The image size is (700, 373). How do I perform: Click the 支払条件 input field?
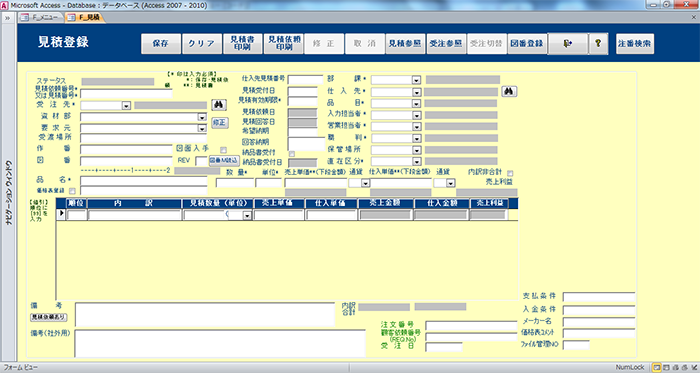point(599,297)
